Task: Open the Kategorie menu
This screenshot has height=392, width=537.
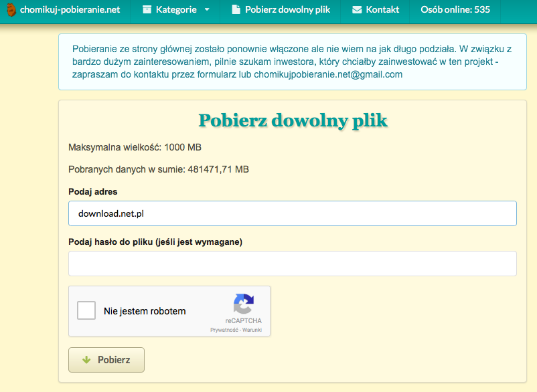Action: [176, 10]
